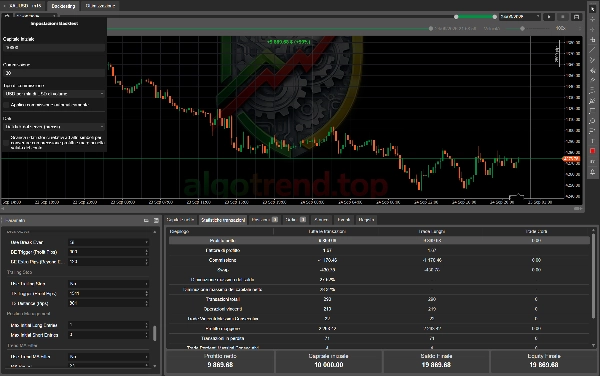Select the Profitto netto row in statistics
This screenshot has height=376, width=600.
click(x=379, y=241)
